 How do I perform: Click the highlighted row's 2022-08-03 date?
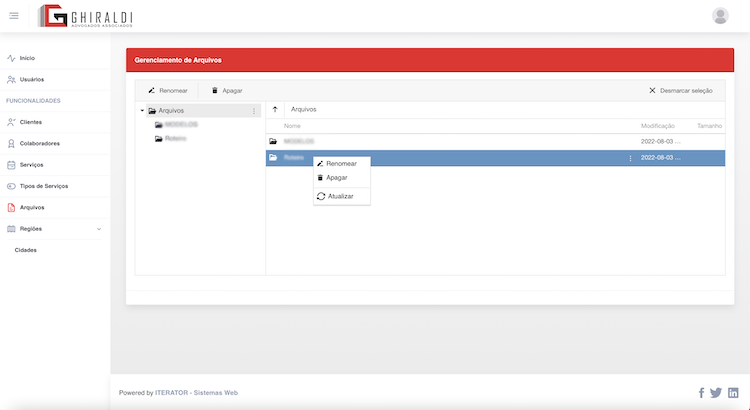coord(661,157)
